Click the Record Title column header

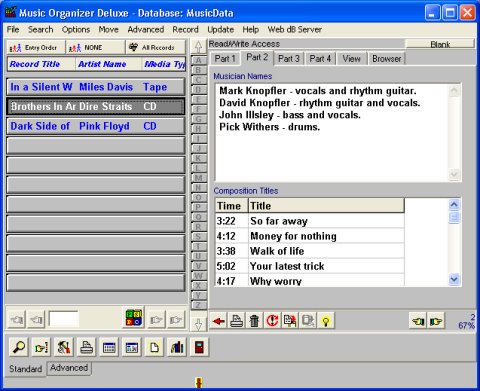[42, 64]
